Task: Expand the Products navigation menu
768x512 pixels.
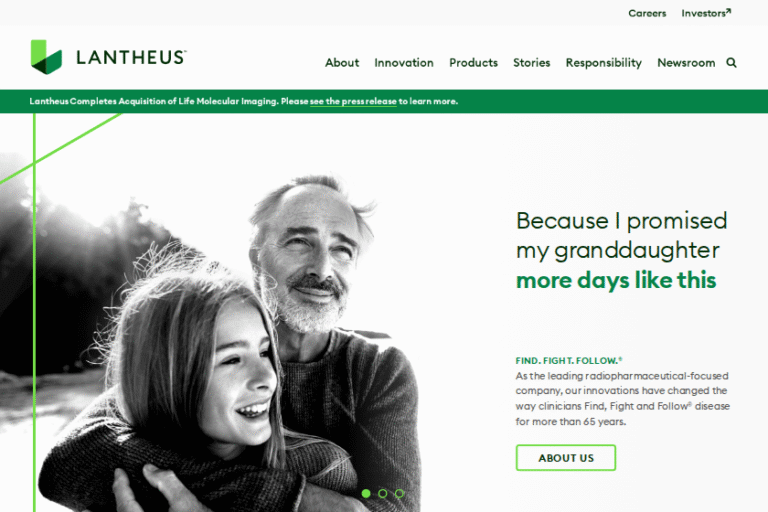Action: (x=473, y=63)
